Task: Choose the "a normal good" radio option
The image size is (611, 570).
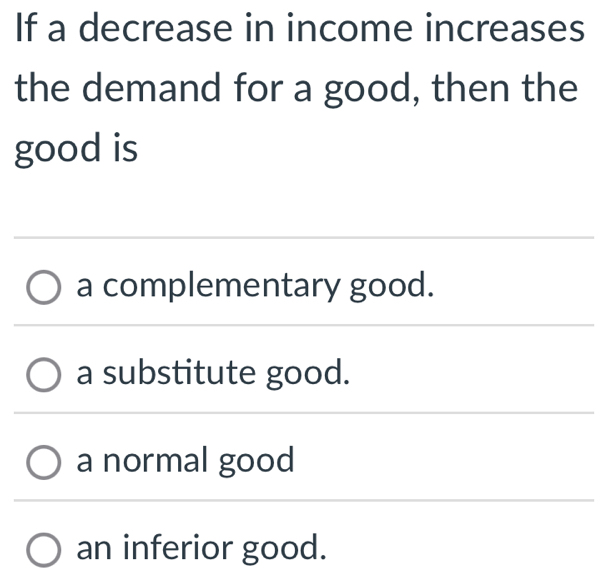Action: (x=43, y=463)
